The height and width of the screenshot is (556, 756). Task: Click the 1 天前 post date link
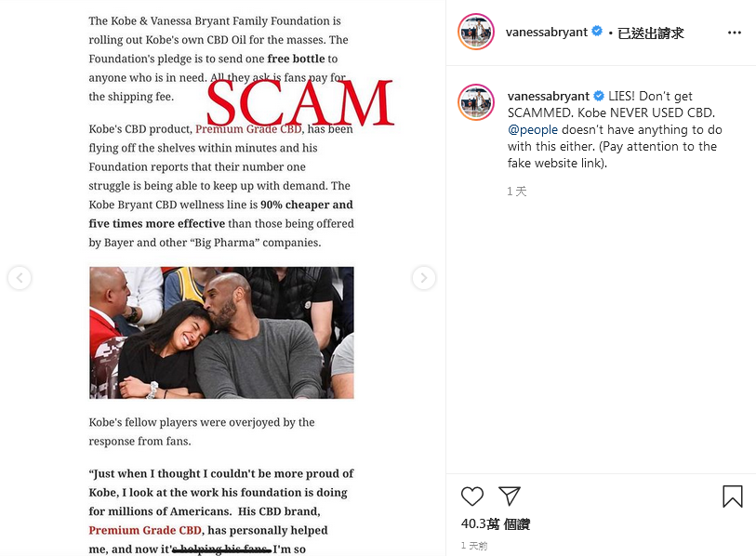tap(474, 546)
